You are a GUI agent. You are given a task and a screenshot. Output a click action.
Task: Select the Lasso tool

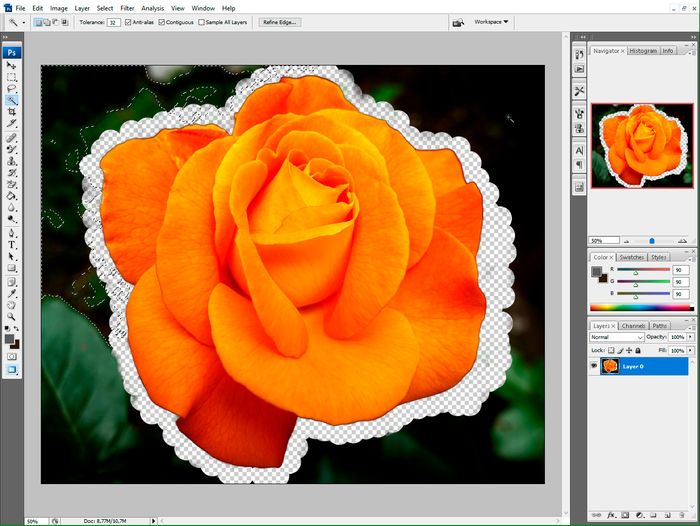point(12,89)
